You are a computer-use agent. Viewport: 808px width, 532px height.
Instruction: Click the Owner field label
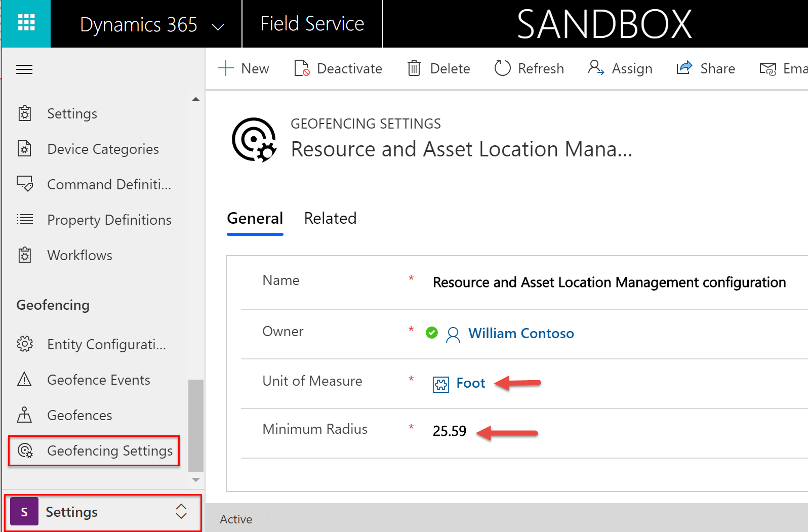tap(283, 331)
